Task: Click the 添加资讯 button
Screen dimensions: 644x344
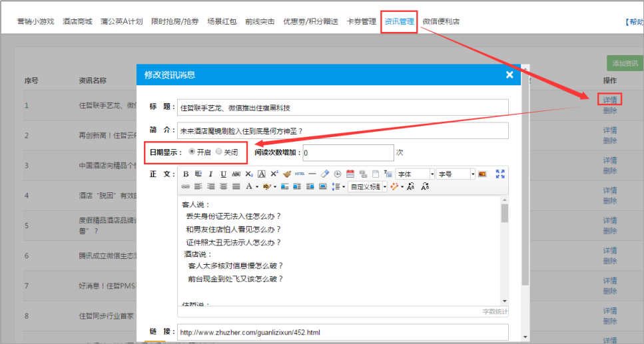Action: 625,63
